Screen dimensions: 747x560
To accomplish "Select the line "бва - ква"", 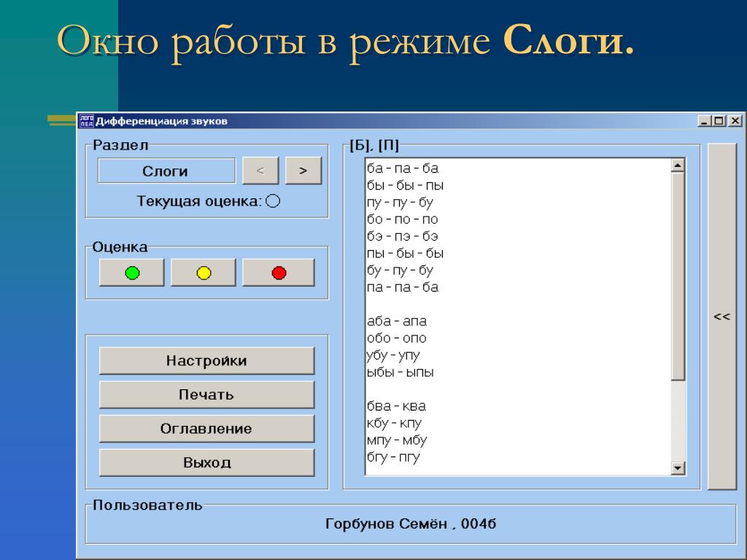I will pyautogui.click(x=396, y=406).
